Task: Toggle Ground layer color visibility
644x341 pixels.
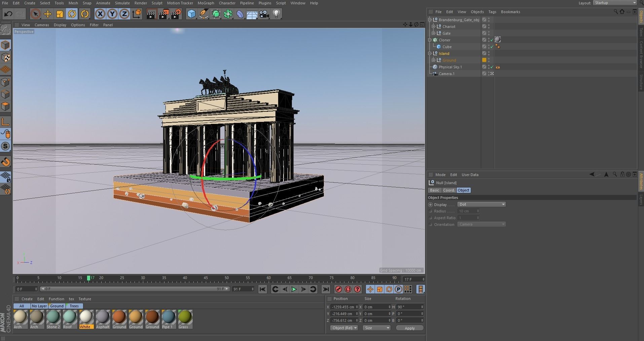Action: tap(484, 60)
